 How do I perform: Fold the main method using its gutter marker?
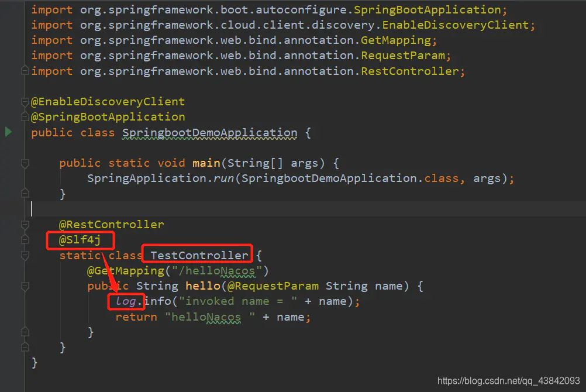point(25,163)
